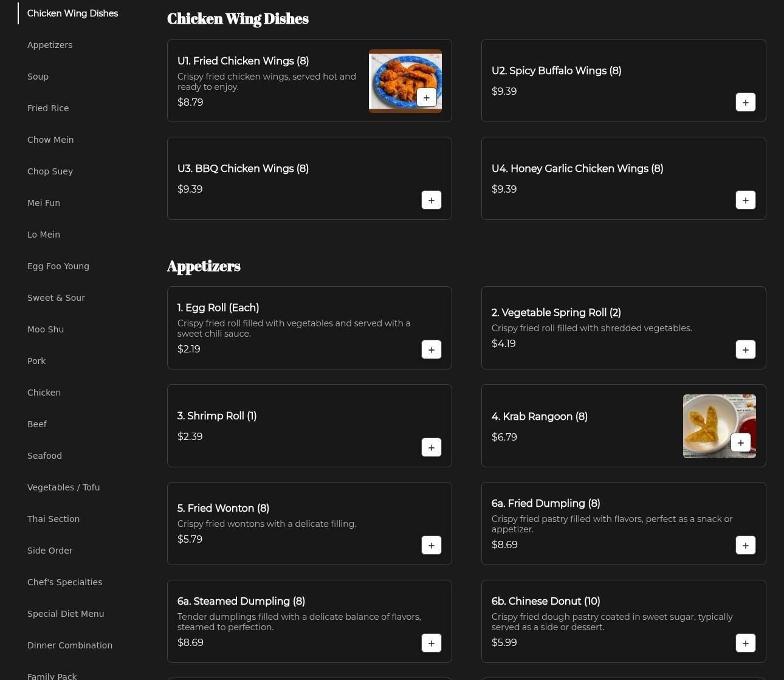Screen dimensions: 784x680
Task: Navigate to Dinner Combination section
Action: tap(70, 645)
